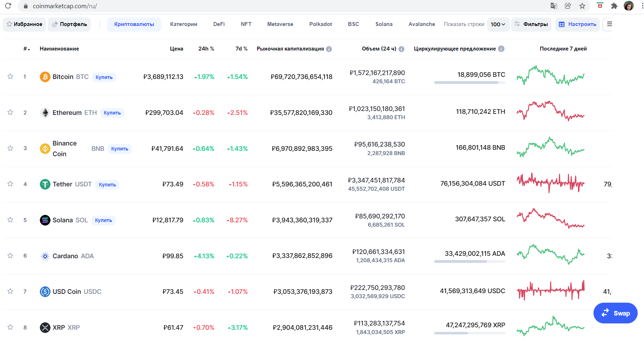Show the 24h volume info icon
644x344 pixels.
(x=401, y=49)
